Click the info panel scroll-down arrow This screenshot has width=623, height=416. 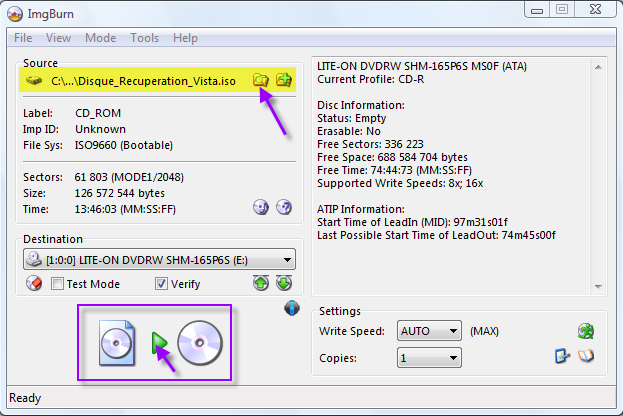pyautogui.click(x=598, y=286)
